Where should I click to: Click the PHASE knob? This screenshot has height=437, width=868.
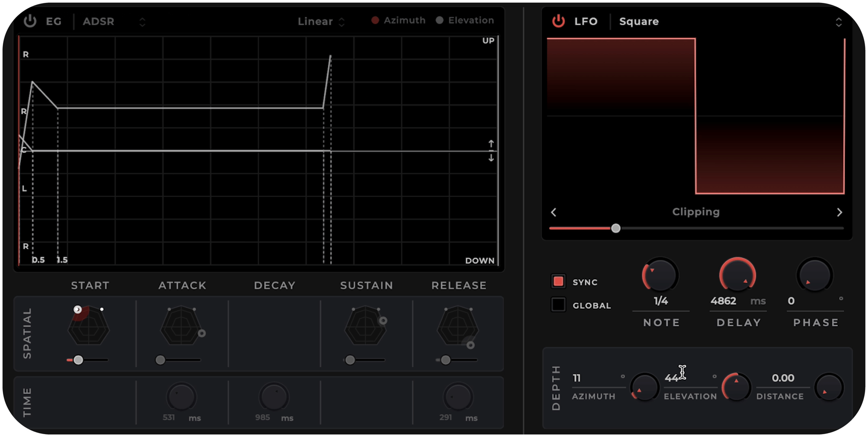814,276
